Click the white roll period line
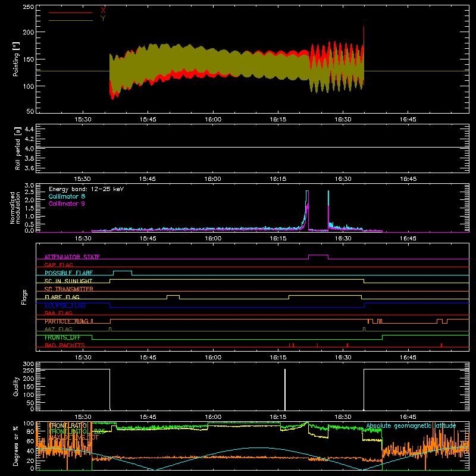 tap(252, 147)
